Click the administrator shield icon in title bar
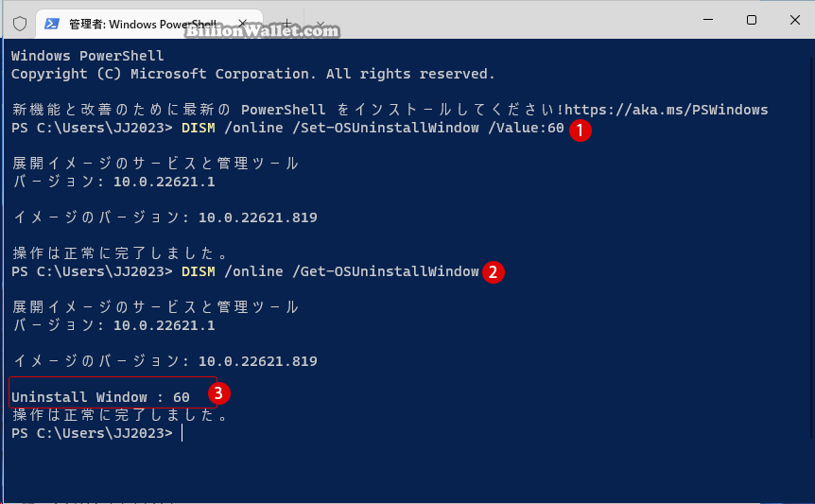 tap(20, 24)
